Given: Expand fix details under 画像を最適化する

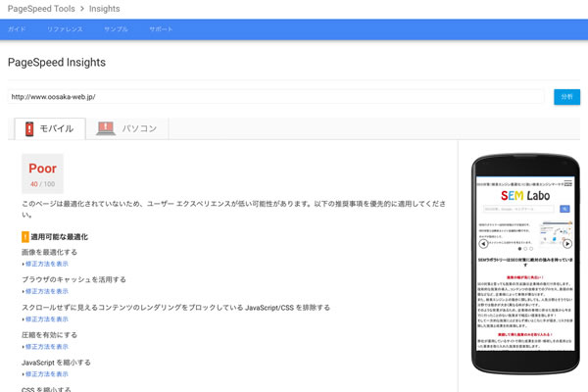Looking at the screenshot, I should [46, 264].
